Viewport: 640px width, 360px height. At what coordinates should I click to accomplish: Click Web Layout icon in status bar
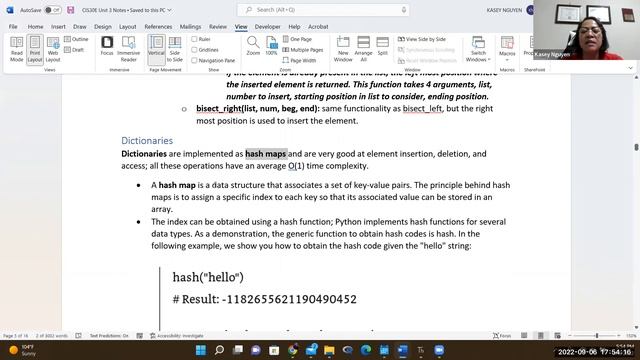tap(558, 336)
